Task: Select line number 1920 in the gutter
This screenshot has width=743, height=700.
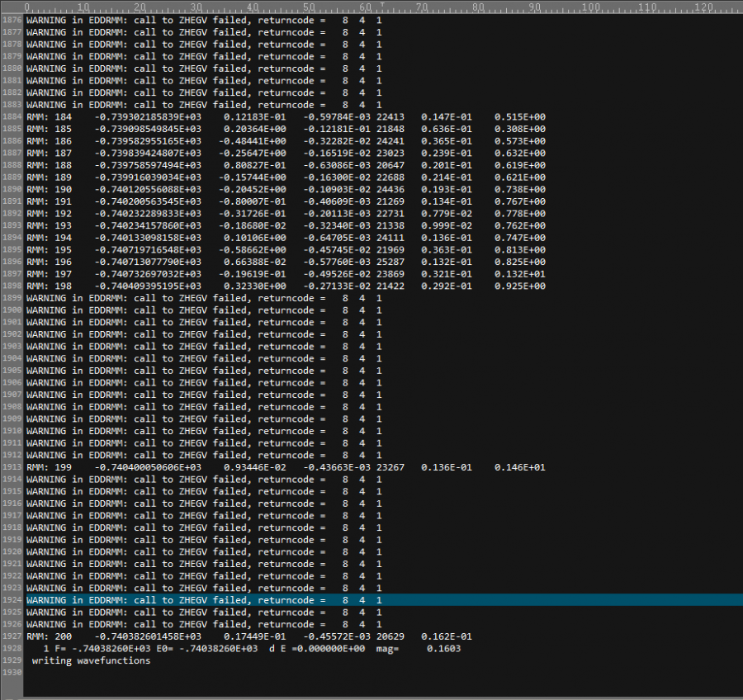Action: click(12, 551)
